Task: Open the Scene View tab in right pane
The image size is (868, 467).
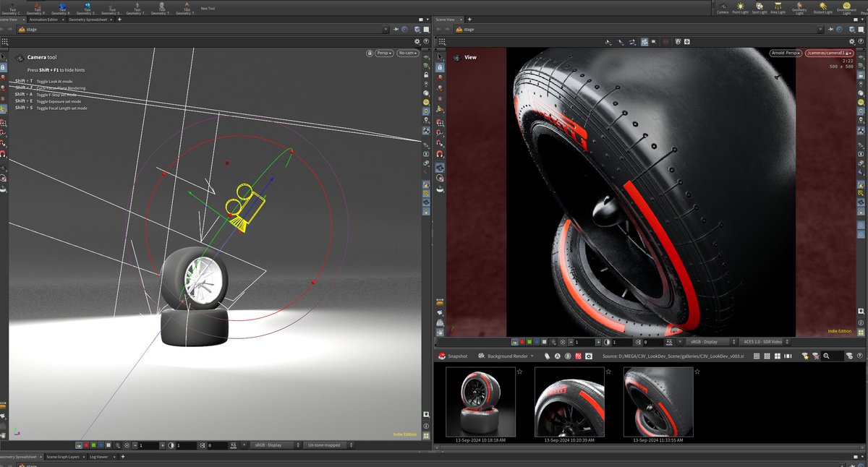Action: (x=446, y=20)
